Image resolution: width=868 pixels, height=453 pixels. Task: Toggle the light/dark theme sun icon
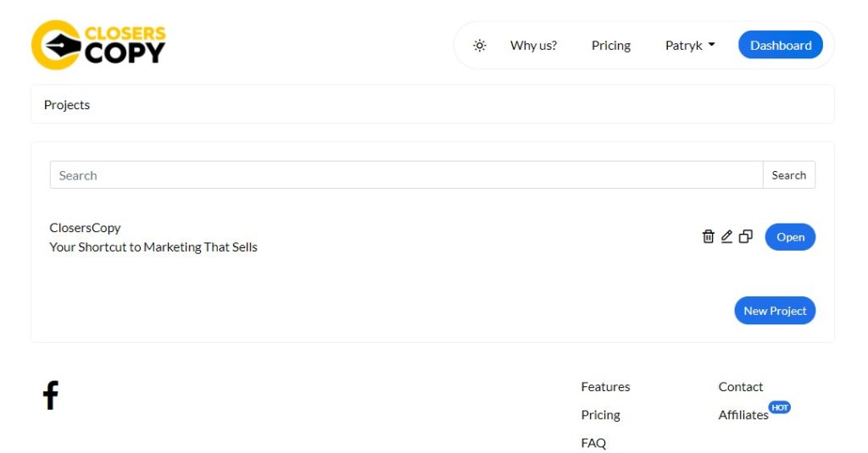[x=480, y=46]
